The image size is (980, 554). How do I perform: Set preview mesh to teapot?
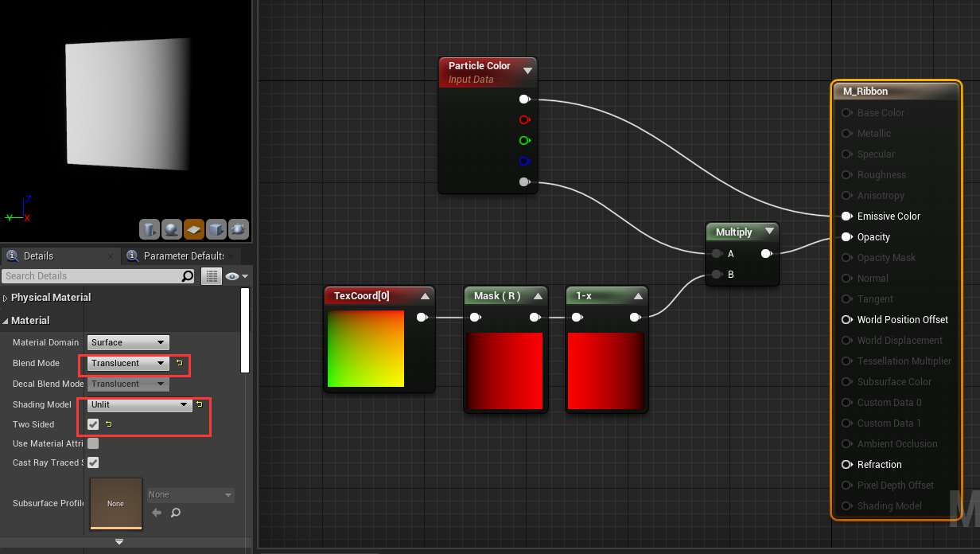coord(238,230)
